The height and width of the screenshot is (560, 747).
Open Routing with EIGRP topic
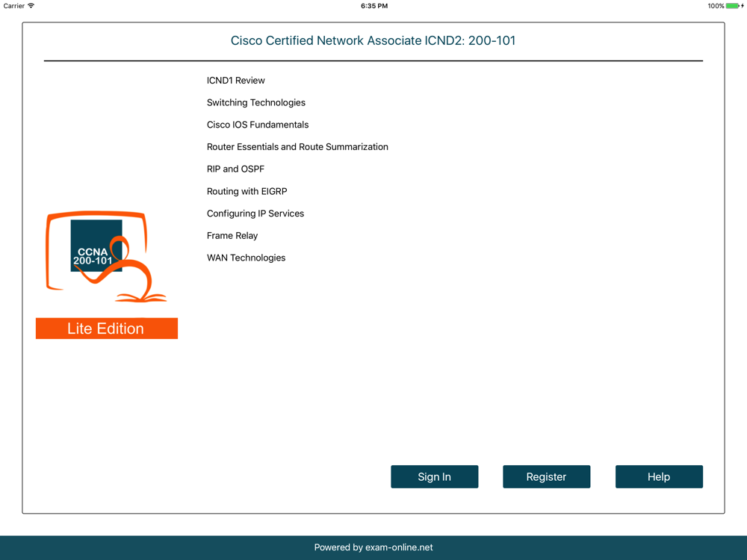click(247, 191)
